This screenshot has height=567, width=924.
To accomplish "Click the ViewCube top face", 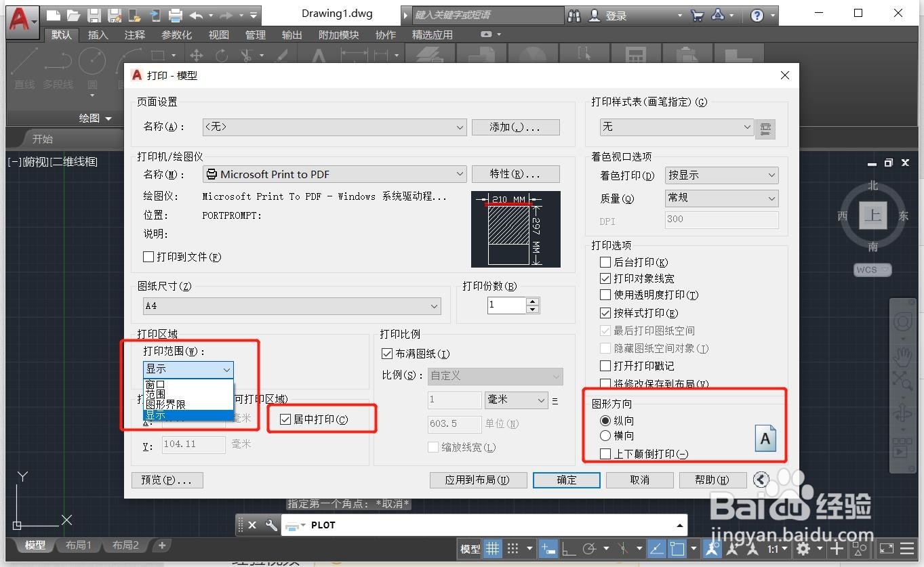I will [x=872, y=216].
